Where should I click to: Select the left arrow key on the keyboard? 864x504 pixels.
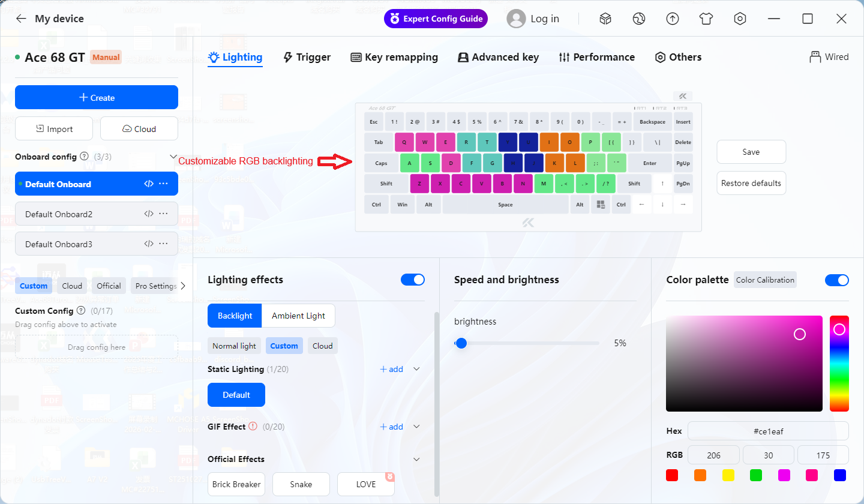click(642, 205)
